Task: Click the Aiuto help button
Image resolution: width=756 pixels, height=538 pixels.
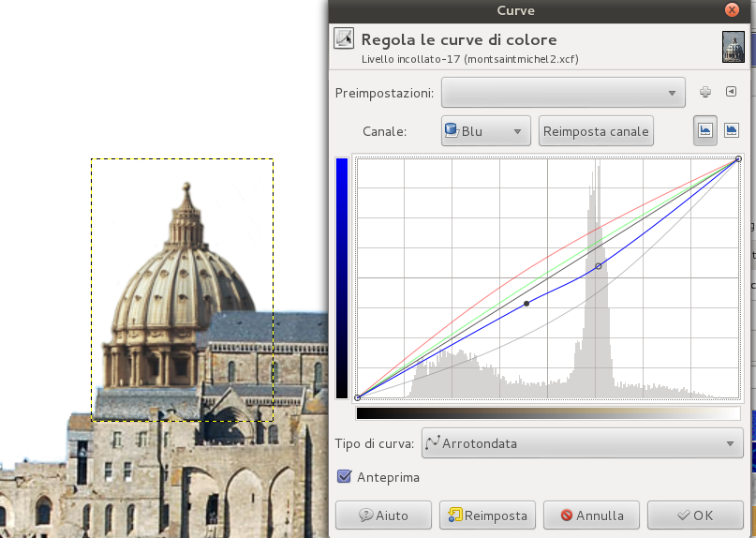Action: pos(383,516)
